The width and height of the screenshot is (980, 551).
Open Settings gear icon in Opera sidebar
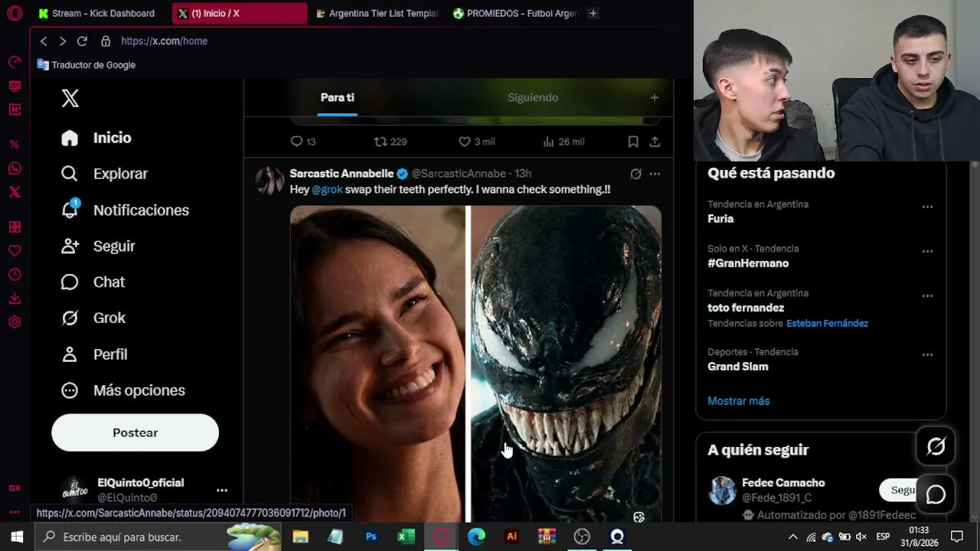point(15,322)
